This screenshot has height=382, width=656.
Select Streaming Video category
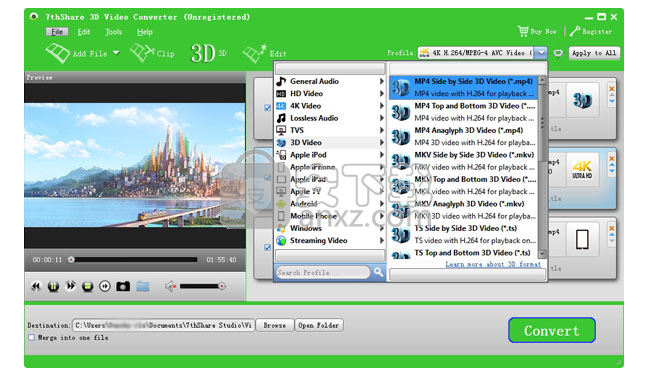click(x=330, y=241)
